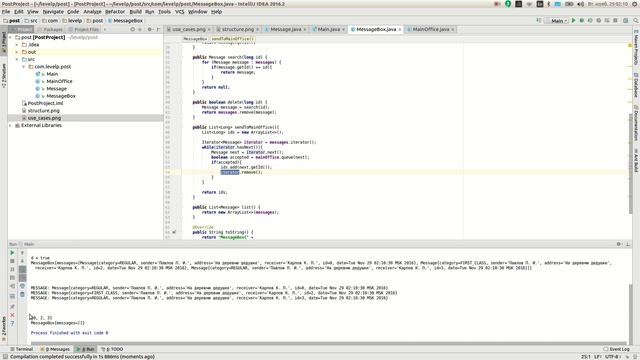Image resolution: width=640 pixels, height=360 pixels.
Task: Open the Run configuration Main dropdown
Action: 556,20
